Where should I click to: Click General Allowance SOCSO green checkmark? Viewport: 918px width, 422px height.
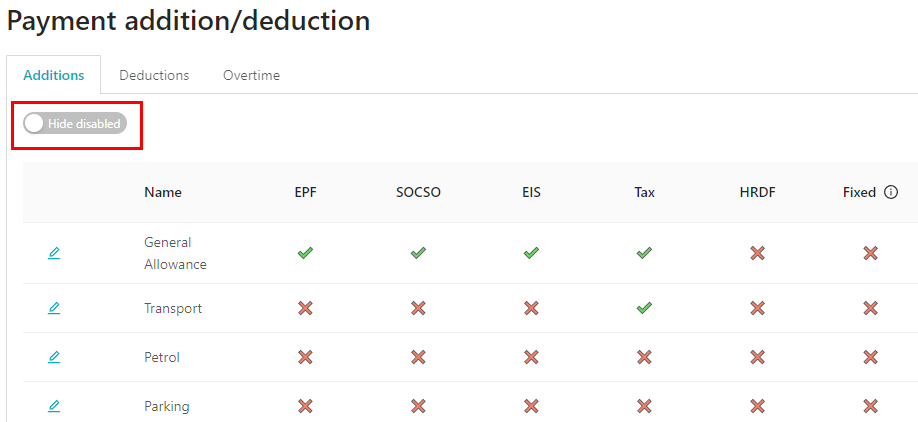tap(418, 253)
